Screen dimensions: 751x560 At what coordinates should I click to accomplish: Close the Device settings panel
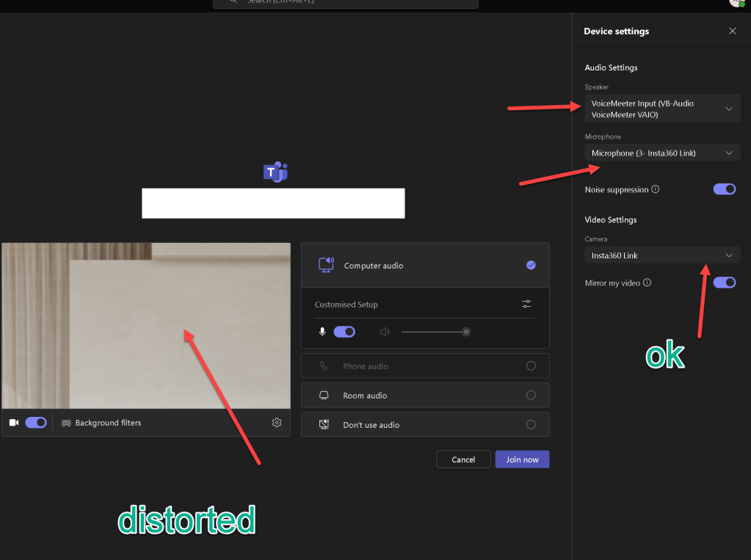pos(732,31)
